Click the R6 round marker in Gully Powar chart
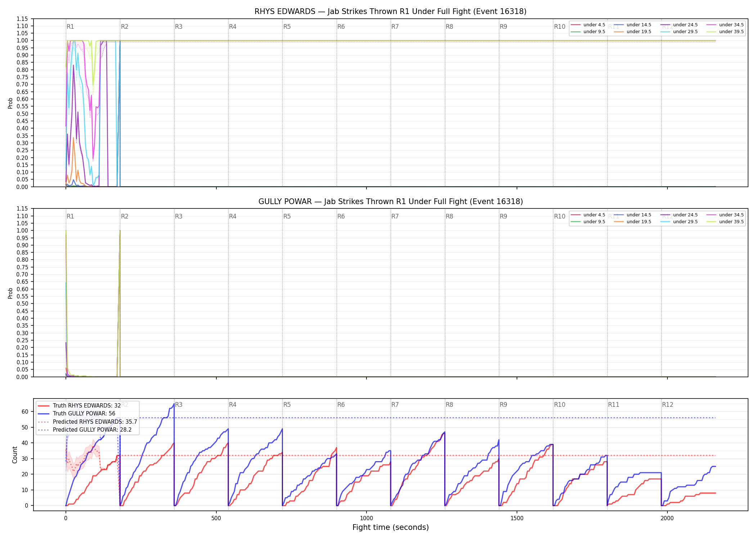 [x=341, y=216]
